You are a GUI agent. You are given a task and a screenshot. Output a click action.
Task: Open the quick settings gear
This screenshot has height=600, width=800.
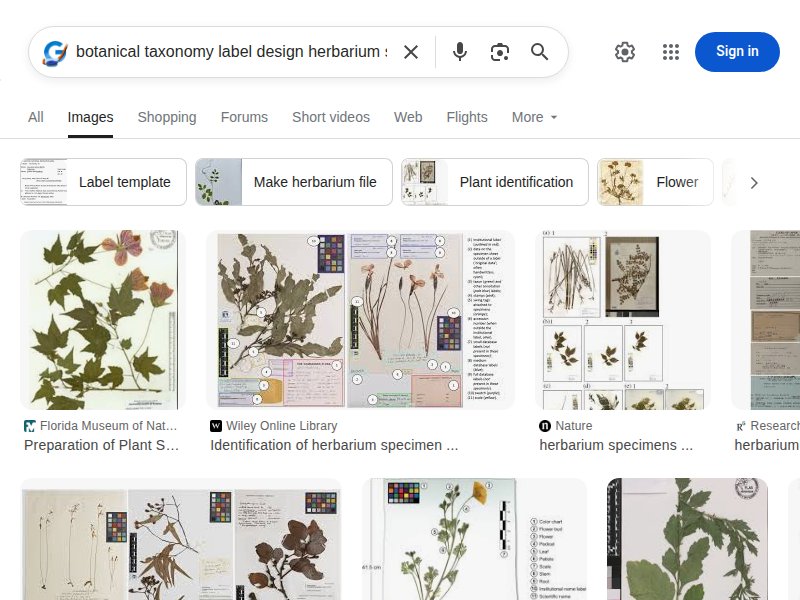pyautogui.click(x=624, y=51)
